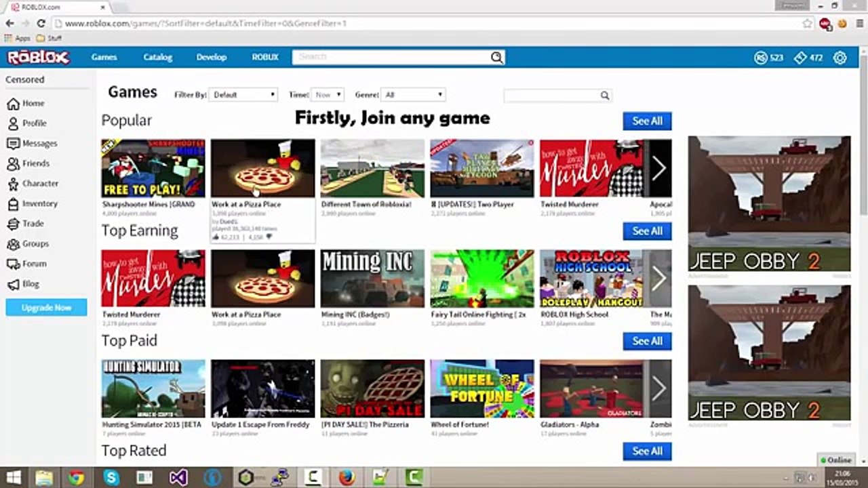Open the Different Town of Robloxia thumbnail
This screenshot has height=488, width=868.
(373, 168)
